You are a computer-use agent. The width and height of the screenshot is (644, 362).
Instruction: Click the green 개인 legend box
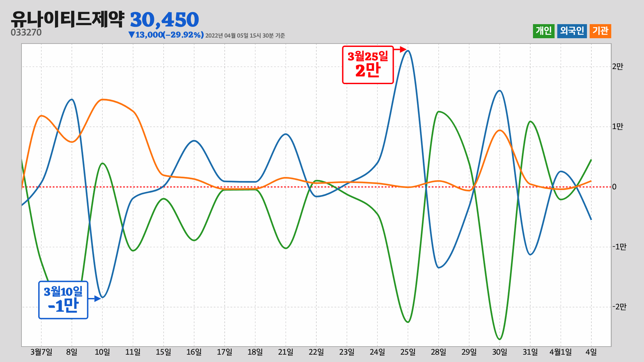544,31
